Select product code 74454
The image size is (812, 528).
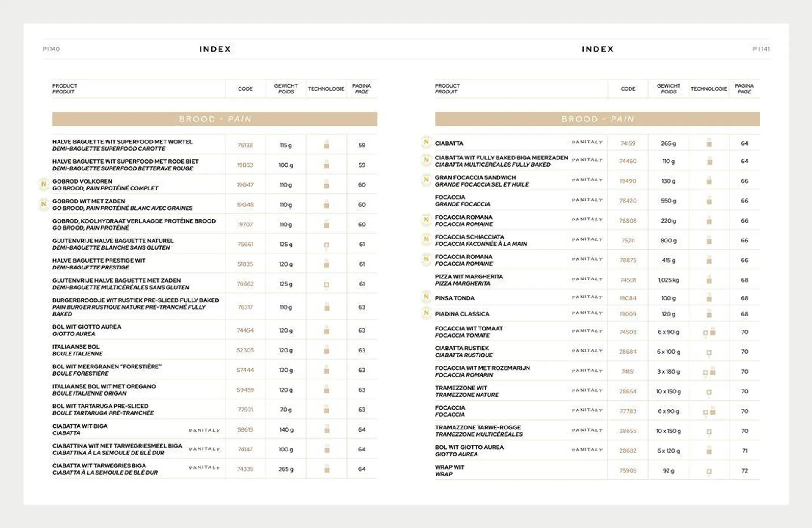pyautogui.click(x=245, y=330)
